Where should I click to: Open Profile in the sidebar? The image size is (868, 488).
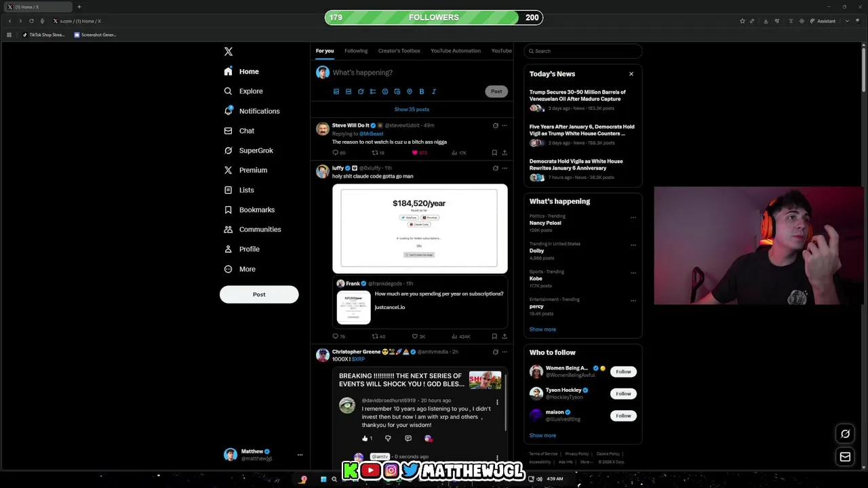pyautogui.click(x=242, y=249)
